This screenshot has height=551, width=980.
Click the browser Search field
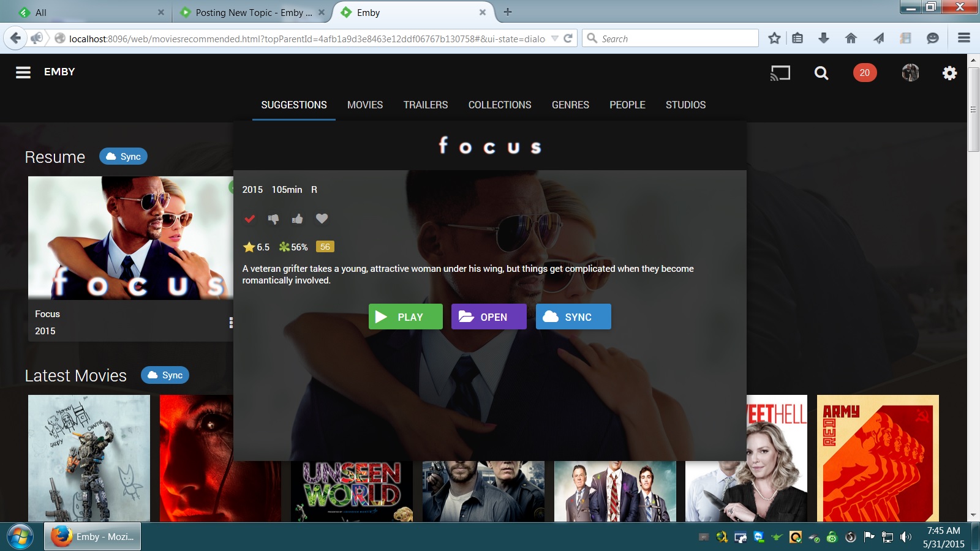click(x=671, y=39)
